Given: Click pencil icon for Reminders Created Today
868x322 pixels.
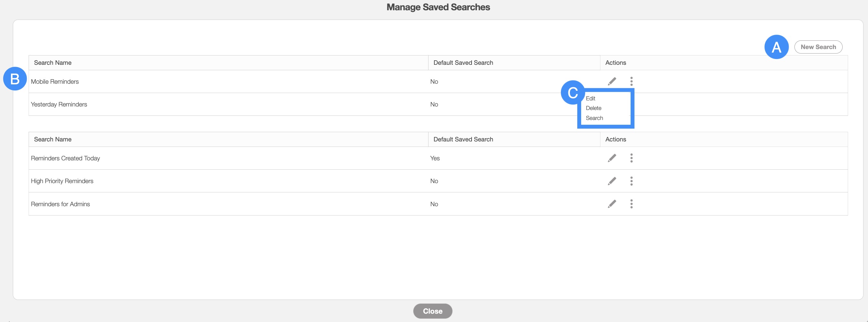Looking at the screenshot, I should (x=612, y=158).
